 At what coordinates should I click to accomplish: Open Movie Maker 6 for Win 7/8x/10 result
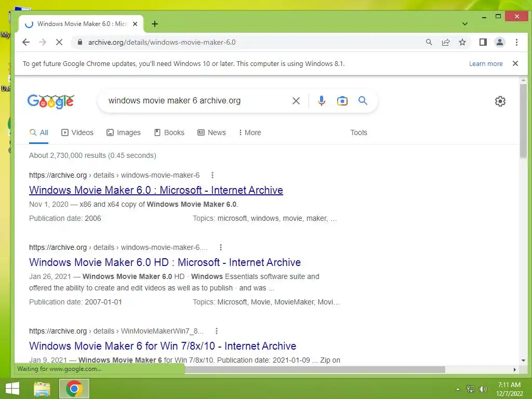tap(163, 345)
